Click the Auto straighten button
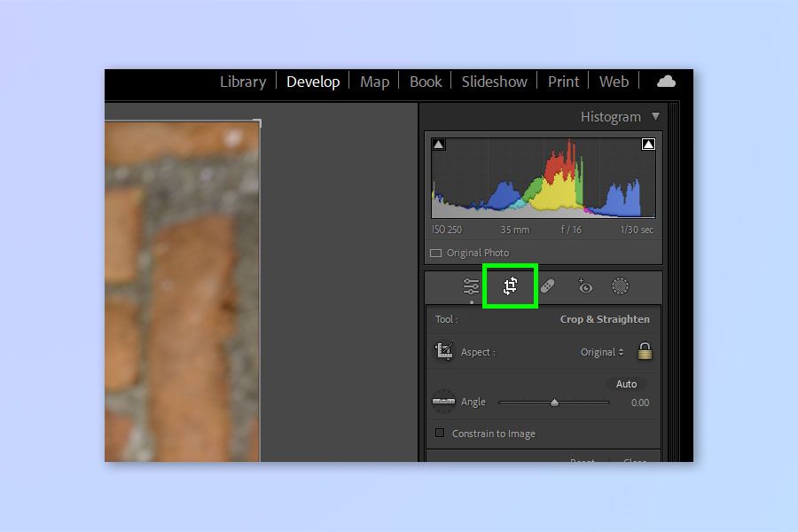798x532 pixels. [x=627, y=384]
